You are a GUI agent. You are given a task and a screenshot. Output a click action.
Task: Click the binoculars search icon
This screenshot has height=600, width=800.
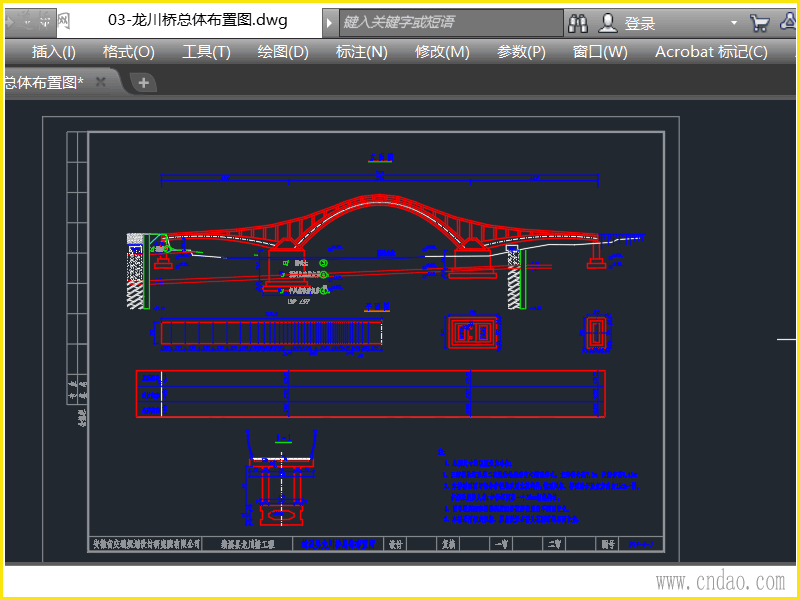point(578,23)
